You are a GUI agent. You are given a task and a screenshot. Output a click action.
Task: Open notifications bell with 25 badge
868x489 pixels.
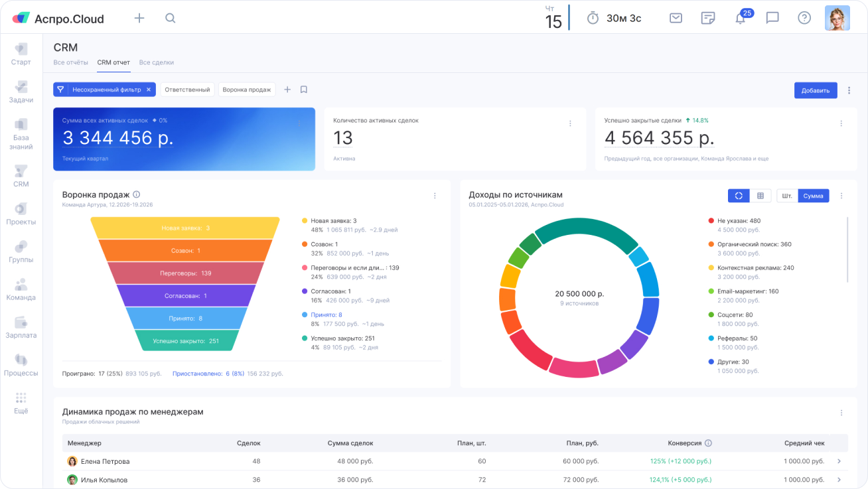[741, 19]
